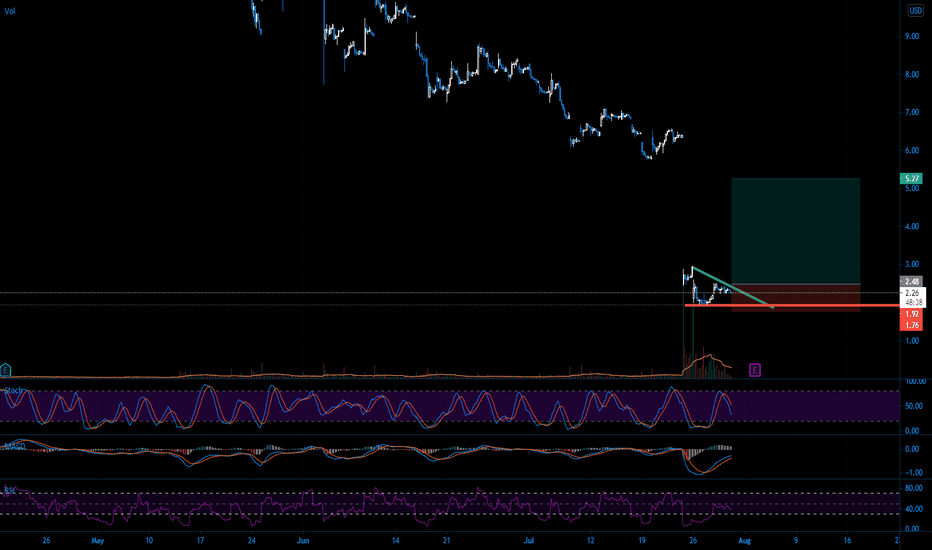The image size is (932, 550).
Task: Click the May date axis label
Action: [x=97, y=540]
